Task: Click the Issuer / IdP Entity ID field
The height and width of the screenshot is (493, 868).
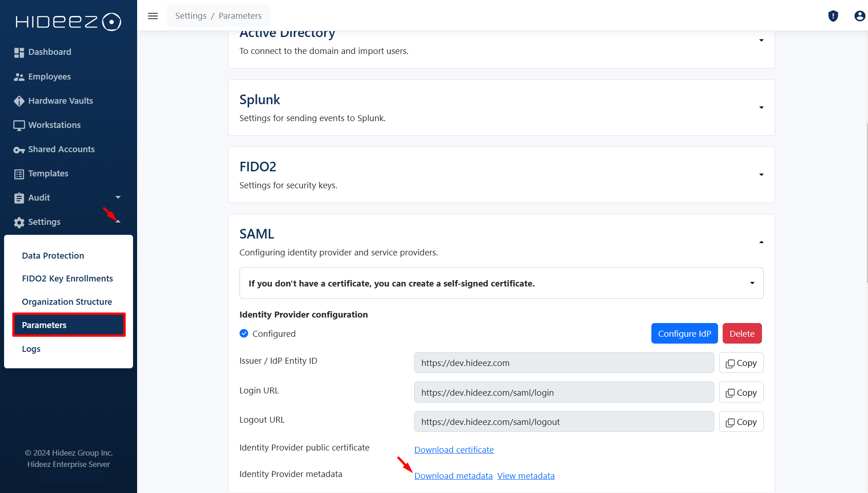Action: 564,363
